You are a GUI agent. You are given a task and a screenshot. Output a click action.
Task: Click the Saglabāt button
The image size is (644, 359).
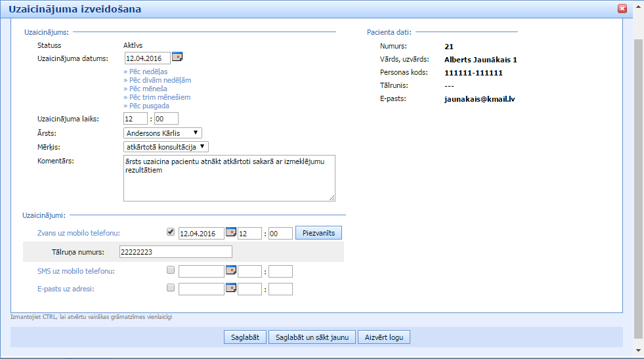[x=245, y=337]
